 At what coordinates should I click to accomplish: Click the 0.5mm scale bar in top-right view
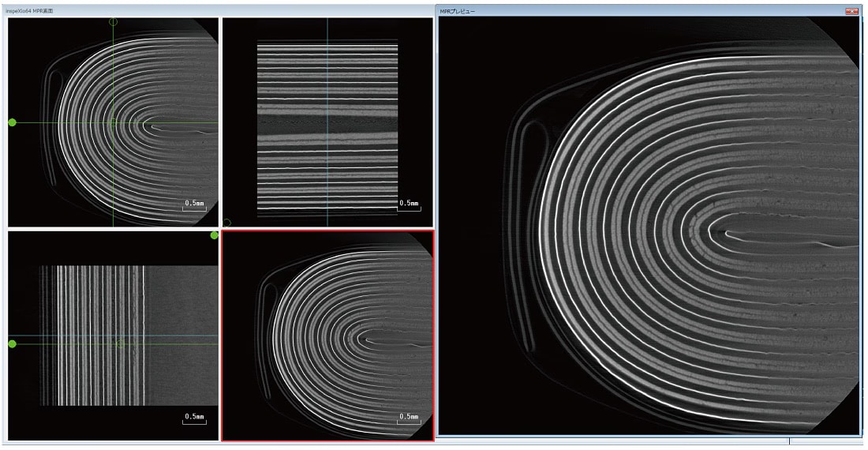pyautogui.click(x=409, y=205)
